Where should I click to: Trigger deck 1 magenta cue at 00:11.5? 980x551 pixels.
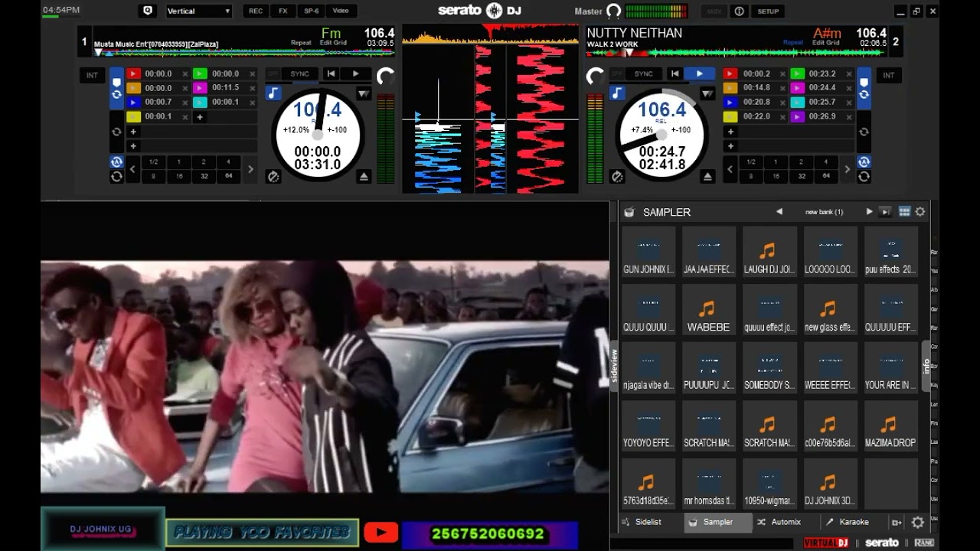[200, 88]
